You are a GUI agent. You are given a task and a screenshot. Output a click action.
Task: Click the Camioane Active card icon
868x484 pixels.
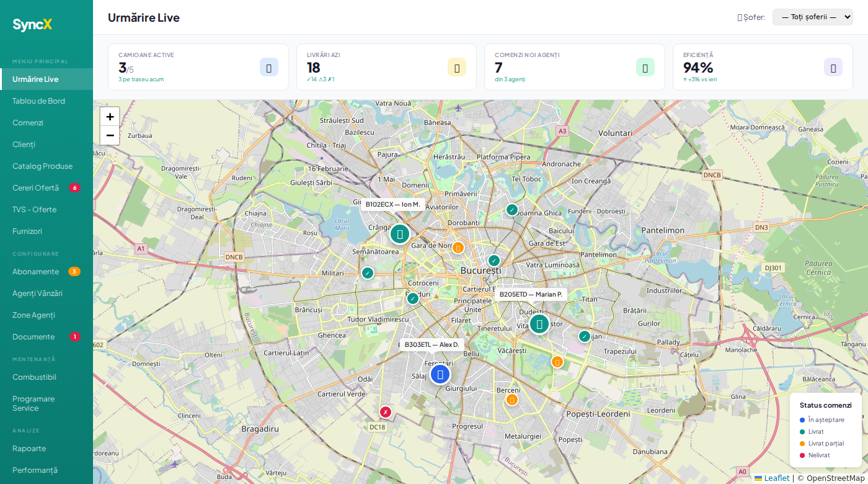point(269,67)
